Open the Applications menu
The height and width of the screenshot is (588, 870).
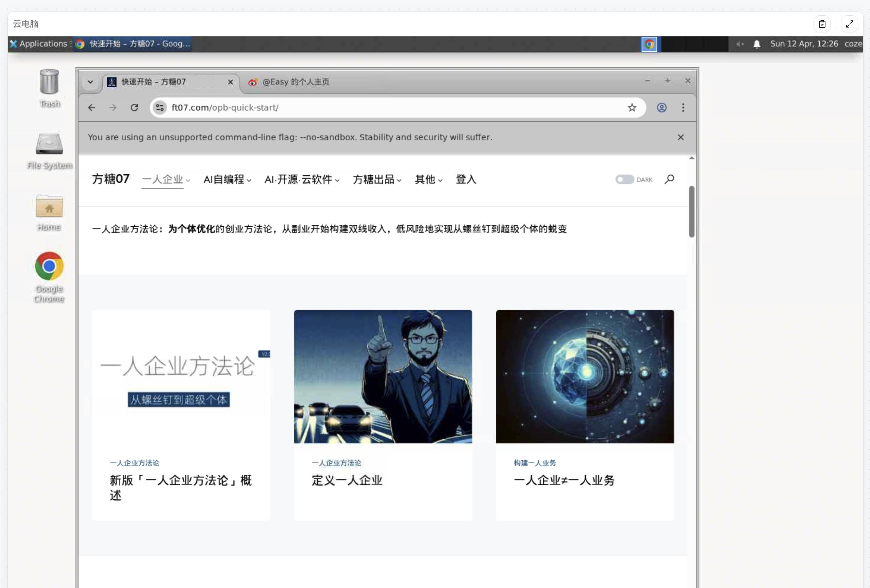[39, 44]
